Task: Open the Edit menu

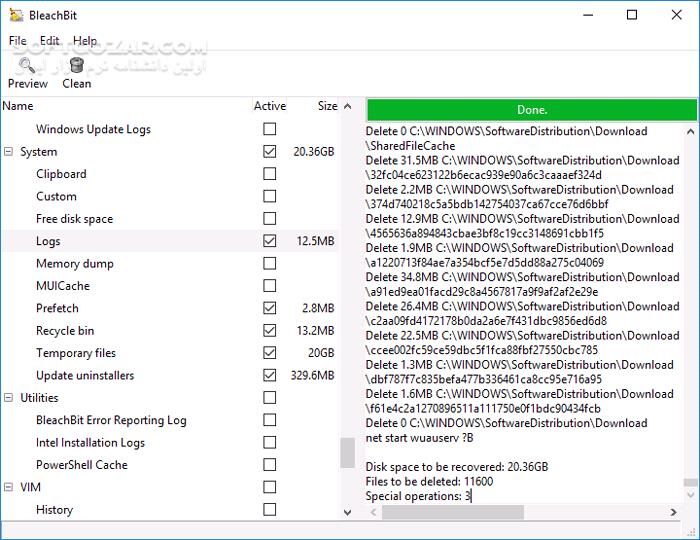Action: (x=49, y=41)
